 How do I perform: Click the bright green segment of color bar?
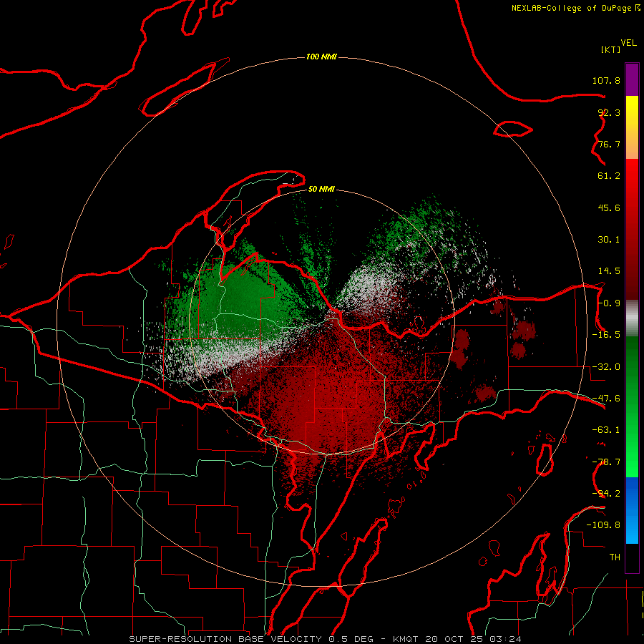[632, 406]
